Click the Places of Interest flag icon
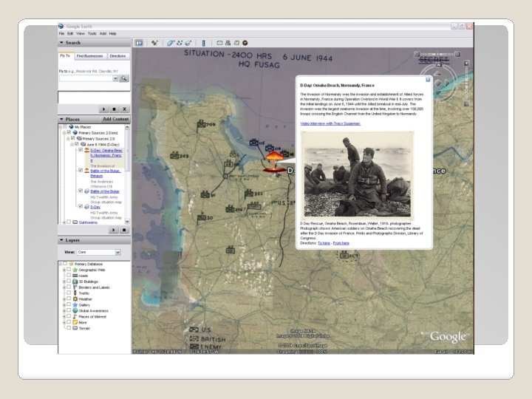 75,316
